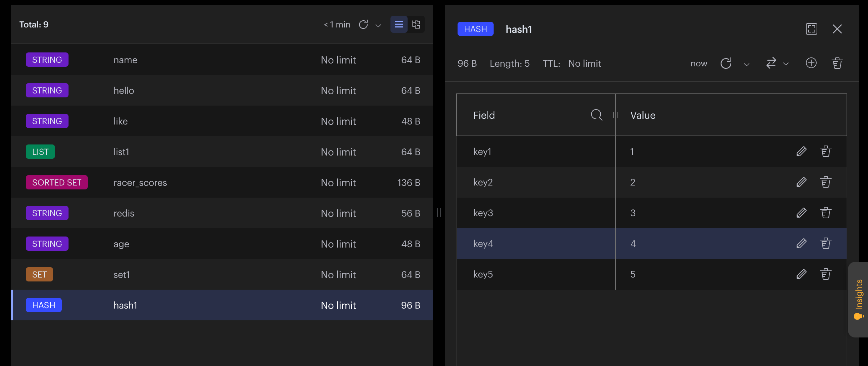Edit the value of key1
Image resolution: width=868 pixels, height=366 pixels.
click(x=802, y=152)
